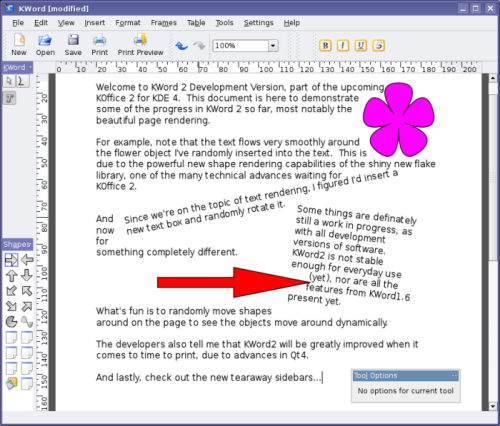Open the Help menu

[x=292, y=23]
